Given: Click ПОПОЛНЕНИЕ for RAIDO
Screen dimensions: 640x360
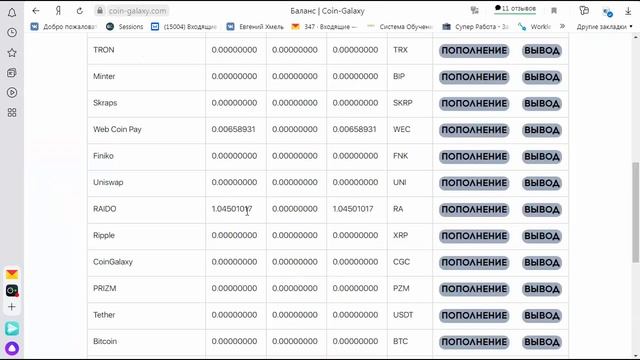Looking at the screenshot, I should point(474,210).
